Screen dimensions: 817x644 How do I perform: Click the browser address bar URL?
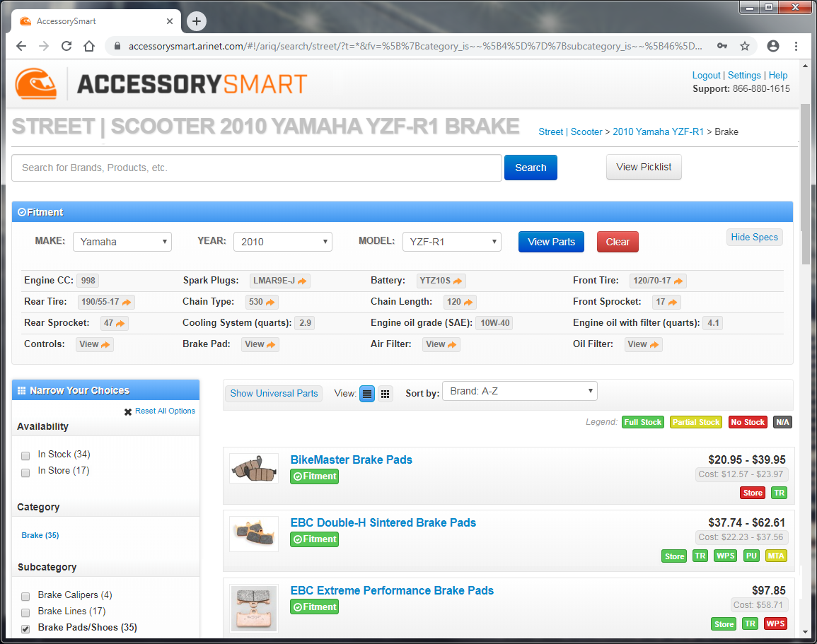coord(415,46)
